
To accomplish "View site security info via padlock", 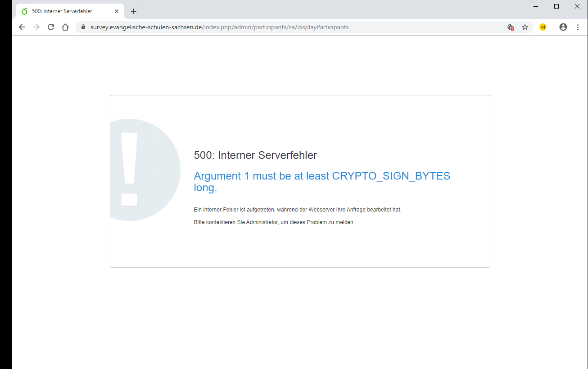I will coord(83,27).
